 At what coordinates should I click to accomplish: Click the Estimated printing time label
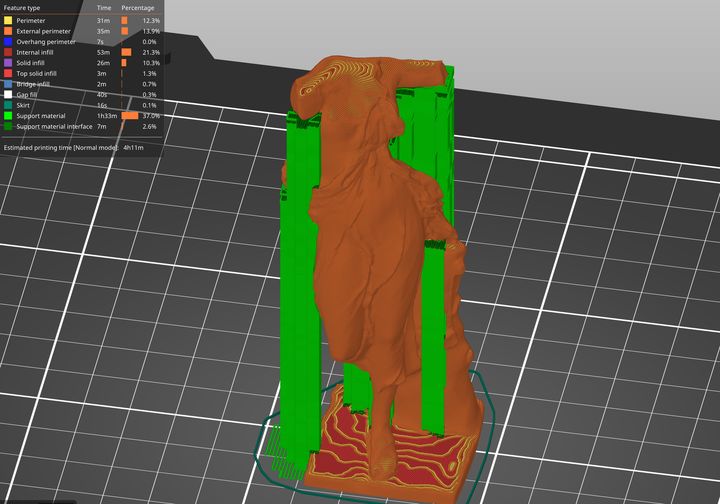click(x=60, y=147)
